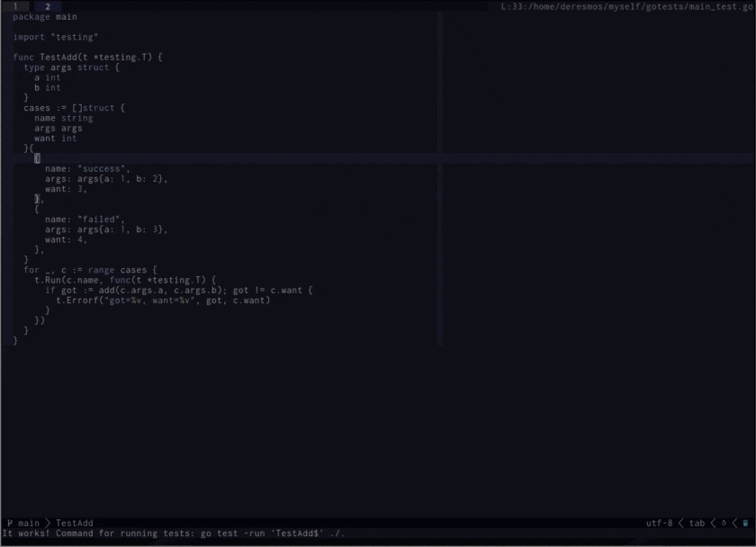756x547 pixels.
Task: Switch to buffer tab 2 in the tabline
Action: point(46,5)
